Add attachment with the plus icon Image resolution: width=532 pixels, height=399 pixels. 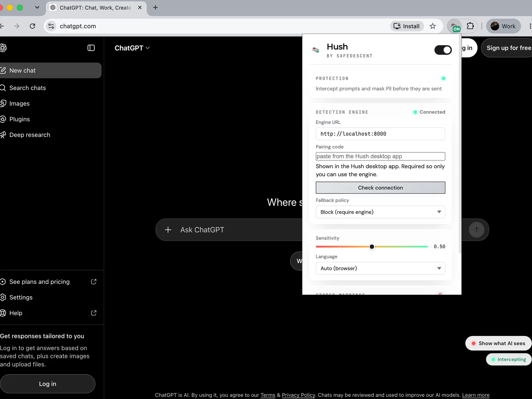(x=168, y=230)
